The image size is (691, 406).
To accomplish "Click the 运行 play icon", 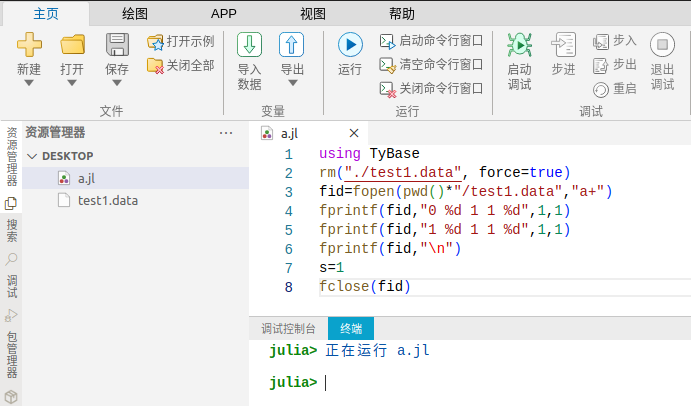I will tap(350, 45).
